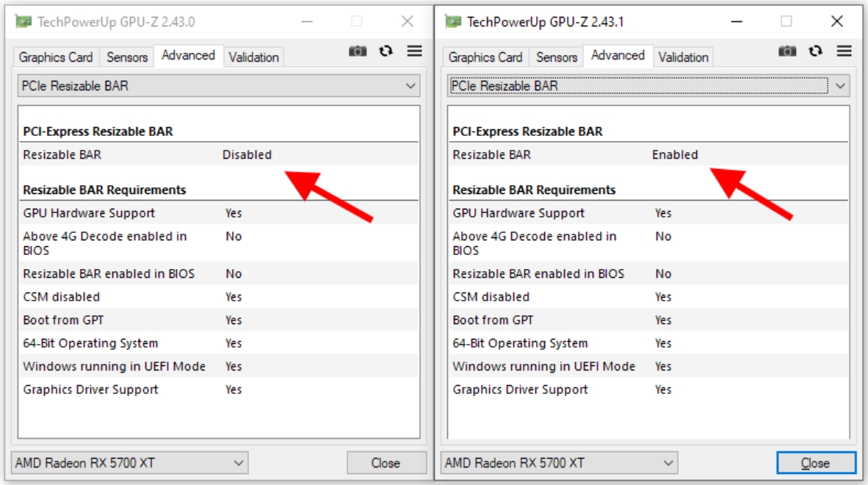Image resolution: width=868 pixels, height=485 pixels.
Task: Select 'GPU Hardware Support' row in GPU-Z 2.43.0
Action: coord(219,213)
